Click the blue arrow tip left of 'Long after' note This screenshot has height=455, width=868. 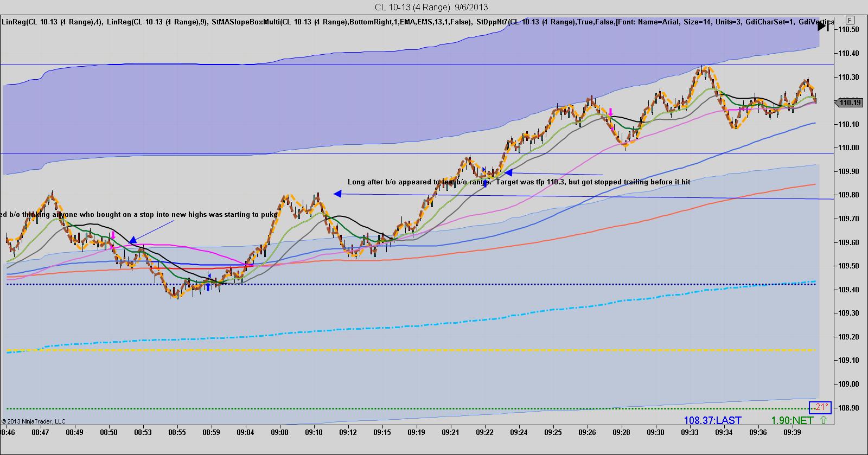click(x=508, y=173)
